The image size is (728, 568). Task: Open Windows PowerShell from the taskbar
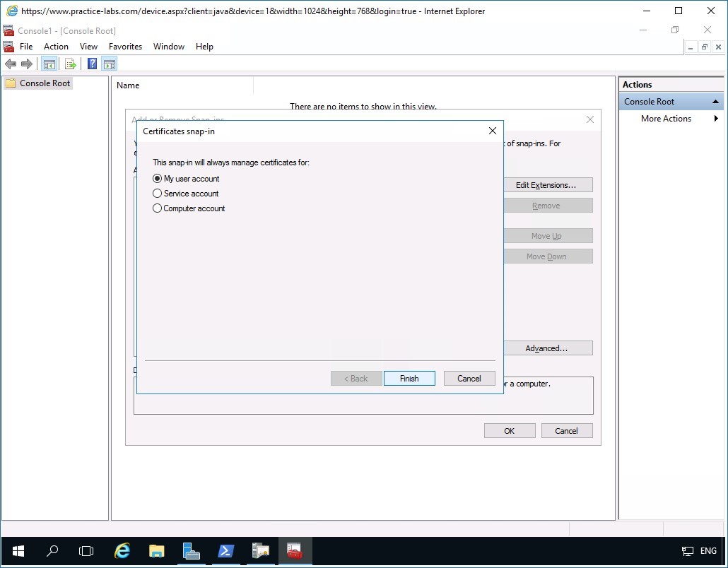point(225,551)
